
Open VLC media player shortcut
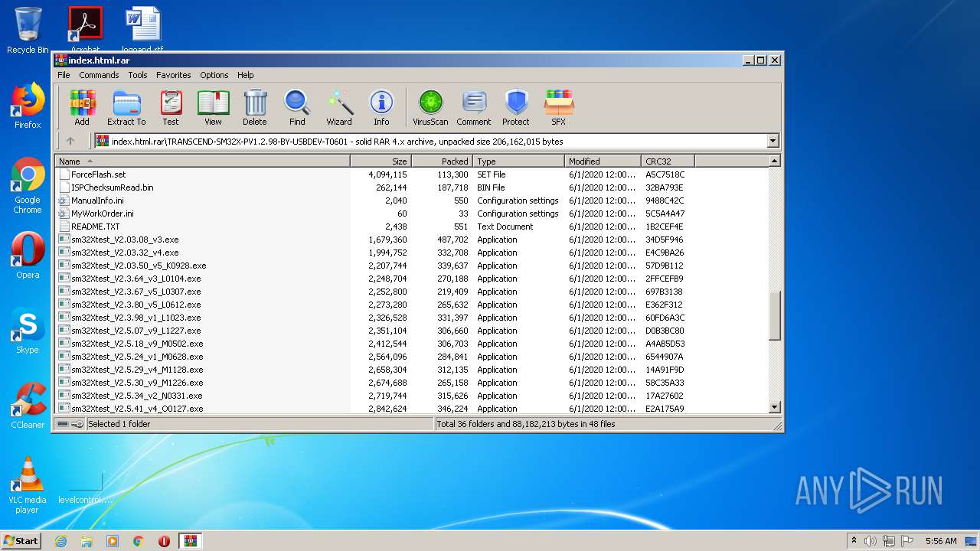pyautogui.click(x=28, y=485)
